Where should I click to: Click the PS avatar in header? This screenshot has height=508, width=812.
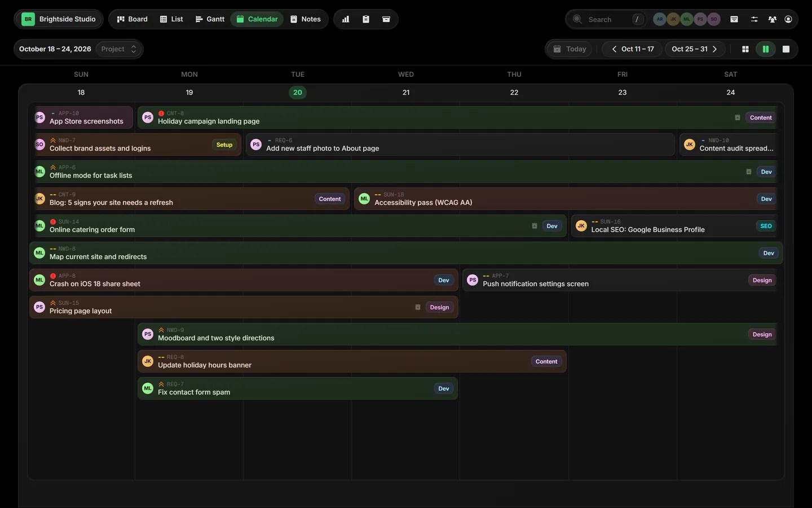pos(700,19)
